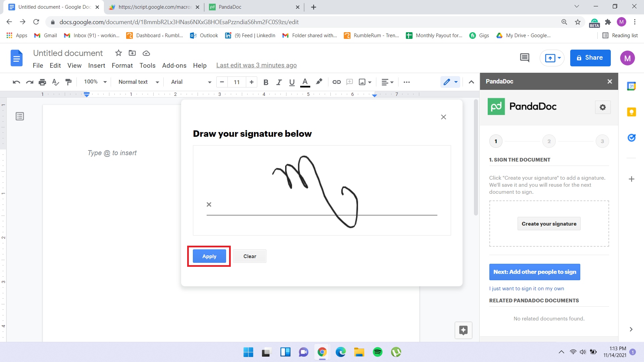Click the Clear signature button
The width and height of the screenshot is (644, 362).
[250, 256]
